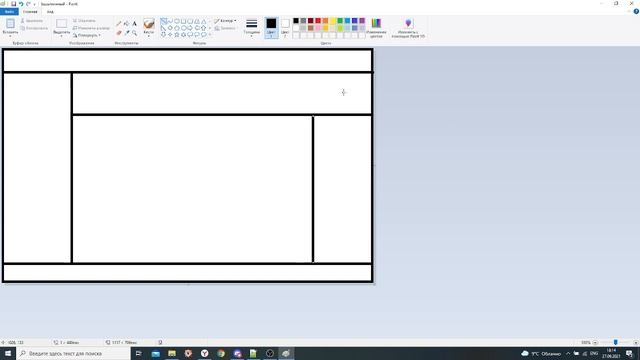Pick the orange color swatch
The height and width of the screenshot is (360, 640).
tap(325, 21)
